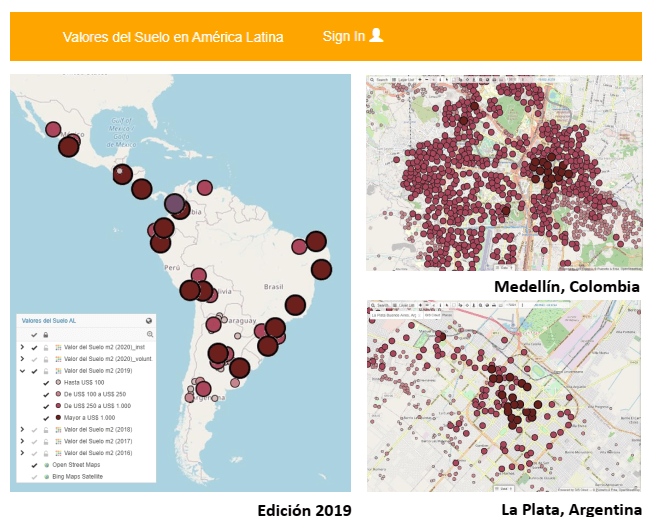Click the Valores del Suelo en América Latina title
651x524 pixels.
tap(173, 37)
